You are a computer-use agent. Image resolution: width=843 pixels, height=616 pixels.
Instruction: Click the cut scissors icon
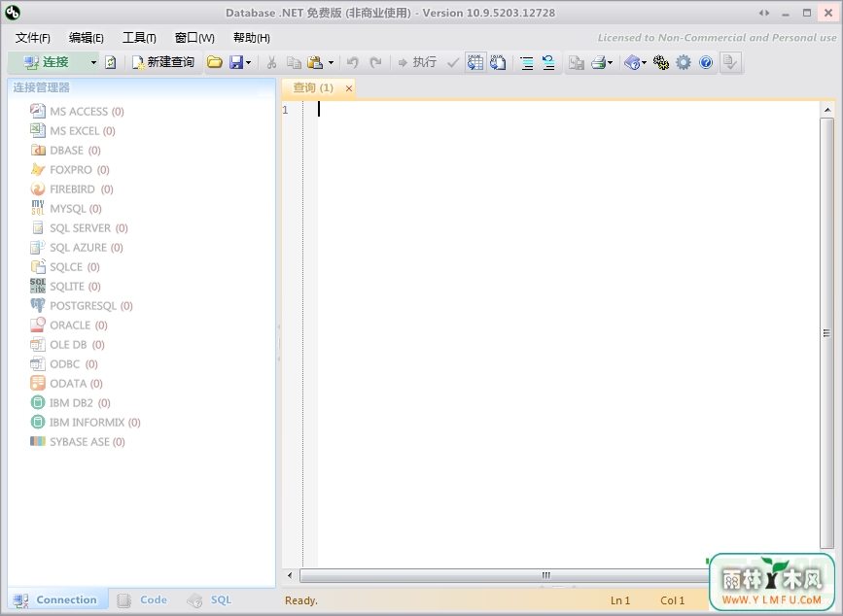pos(271,62)
